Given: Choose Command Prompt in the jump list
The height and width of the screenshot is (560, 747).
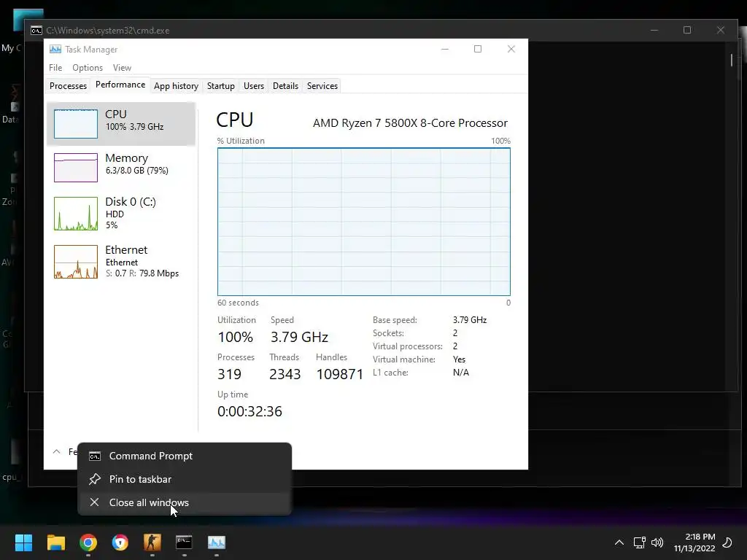Looking at the screenshot, I should coord(185,456).
